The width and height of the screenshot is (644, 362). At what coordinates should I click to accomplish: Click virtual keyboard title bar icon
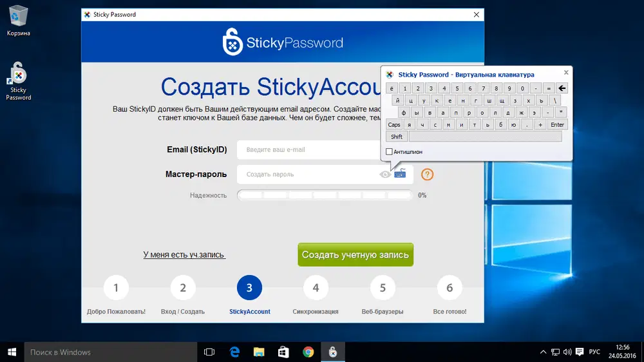[390, 74]
